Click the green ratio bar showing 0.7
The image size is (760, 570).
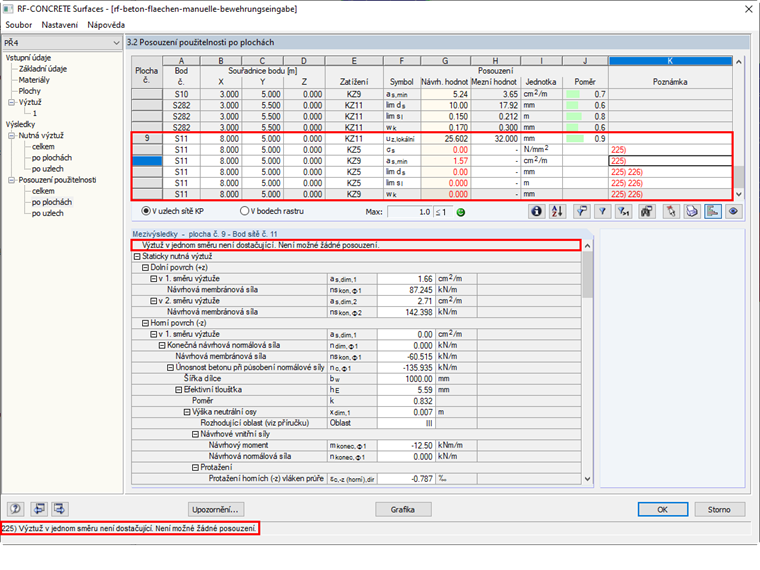[x=572, y=94]
